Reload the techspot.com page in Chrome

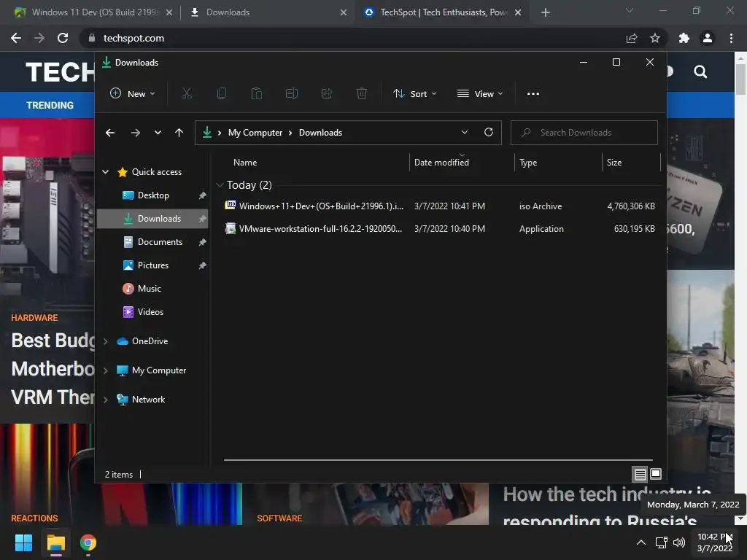63,38
